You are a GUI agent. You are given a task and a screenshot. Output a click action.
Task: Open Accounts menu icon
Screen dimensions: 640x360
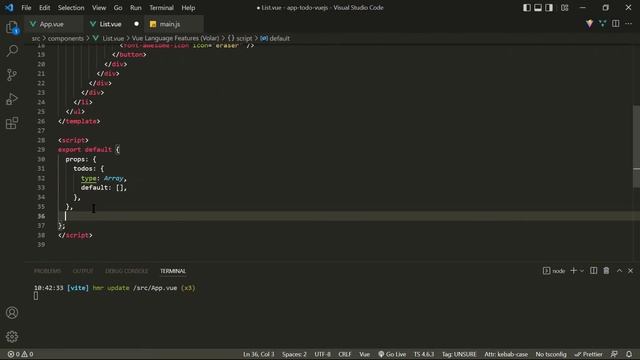pyautogui.click(x=12, y=313)
